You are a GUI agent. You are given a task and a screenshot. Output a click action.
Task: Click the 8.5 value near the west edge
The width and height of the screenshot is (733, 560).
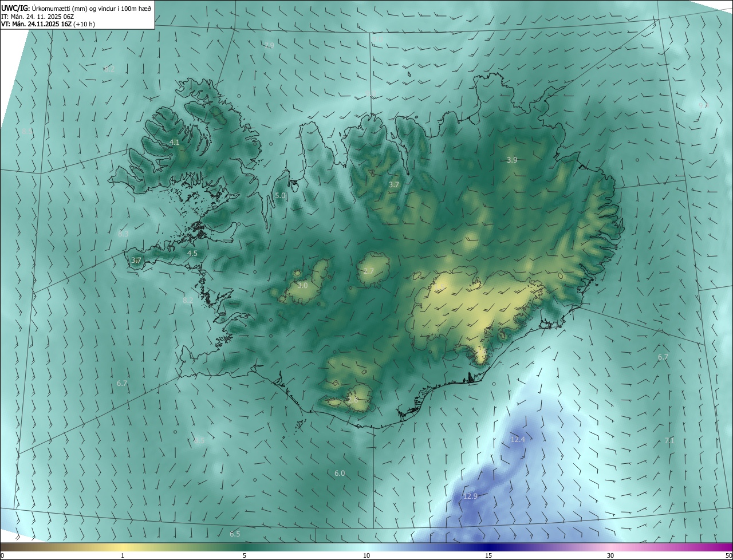27,132
